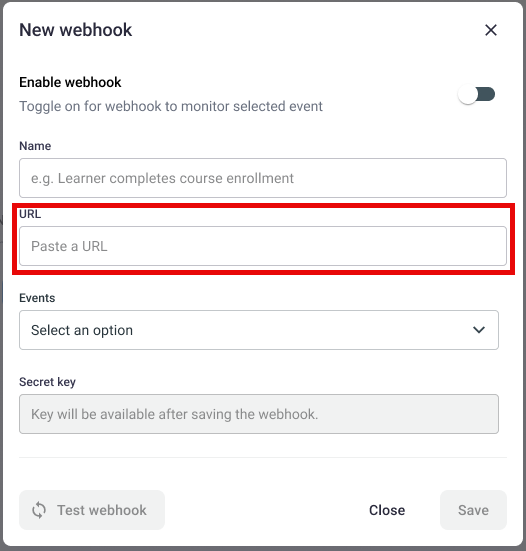This screenshot has height=551, width=526.
Task: Click the URL field label
Action: [30, 214]
